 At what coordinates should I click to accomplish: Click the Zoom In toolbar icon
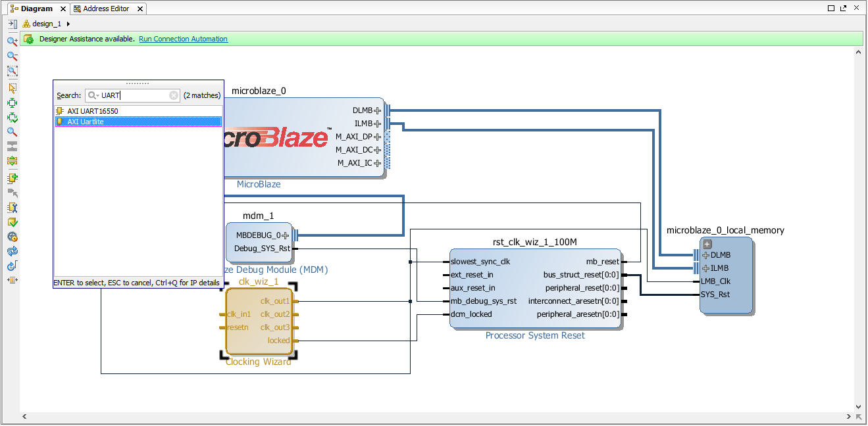coord(12,41)
